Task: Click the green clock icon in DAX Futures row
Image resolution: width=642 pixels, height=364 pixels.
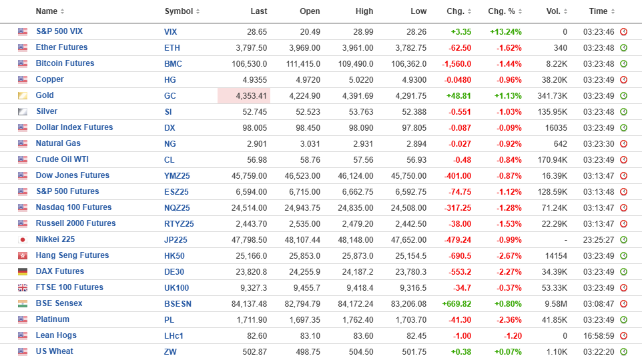Action: tap(623, 271)
